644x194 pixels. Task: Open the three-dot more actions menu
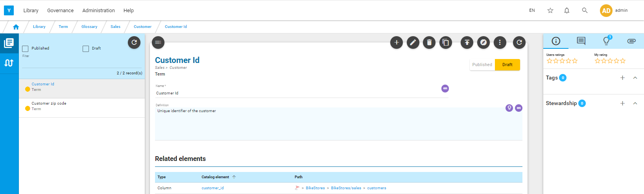(500, 42)
